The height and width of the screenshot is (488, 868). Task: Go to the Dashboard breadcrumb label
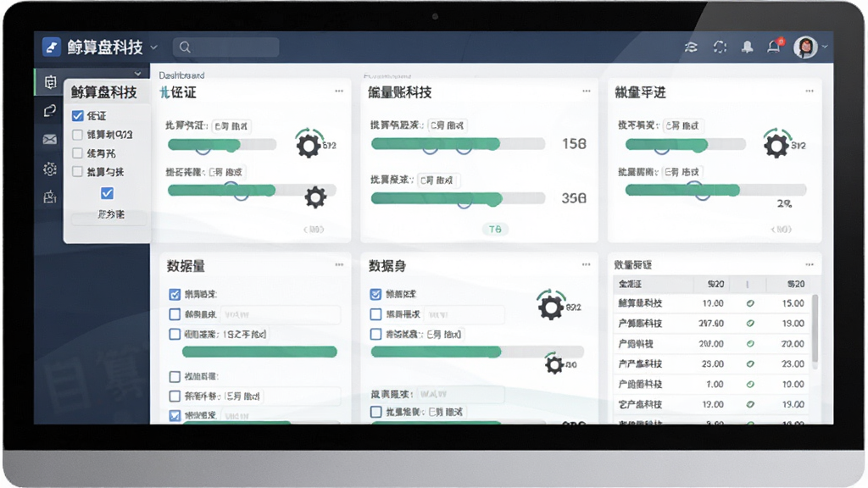tap(181, 75)
